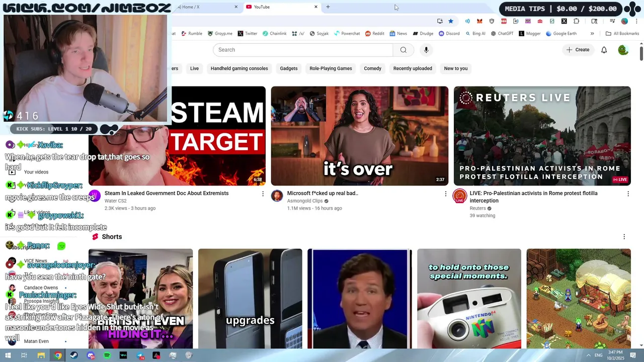
Task: Bookmark this tab with the star icon
Action: [x=451, y=21]
